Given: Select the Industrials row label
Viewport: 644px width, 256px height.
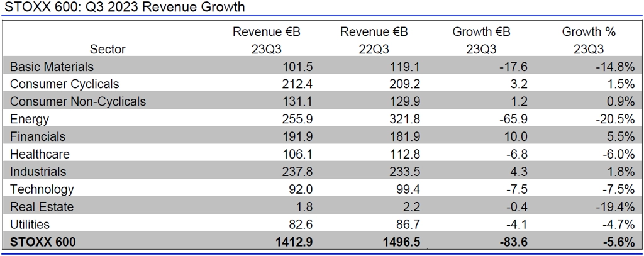Looking at the screenshot, I should pyautogui.click(x=38, y=171).
